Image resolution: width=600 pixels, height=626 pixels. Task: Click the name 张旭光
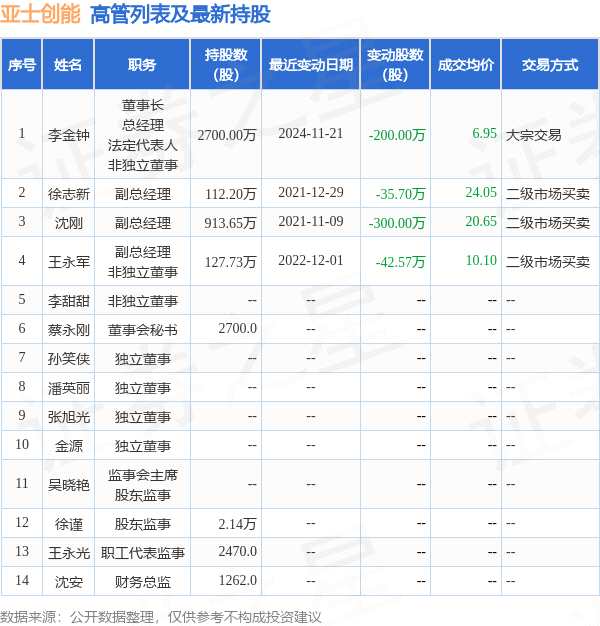pos(68,417)
